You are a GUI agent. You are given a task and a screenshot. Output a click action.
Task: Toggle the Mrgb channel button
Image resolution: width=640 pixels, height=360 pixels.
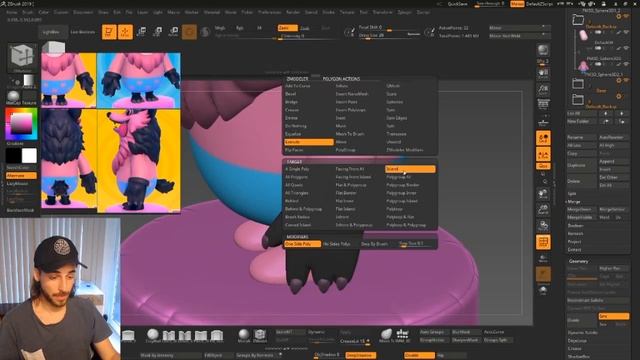coord(220,28)
